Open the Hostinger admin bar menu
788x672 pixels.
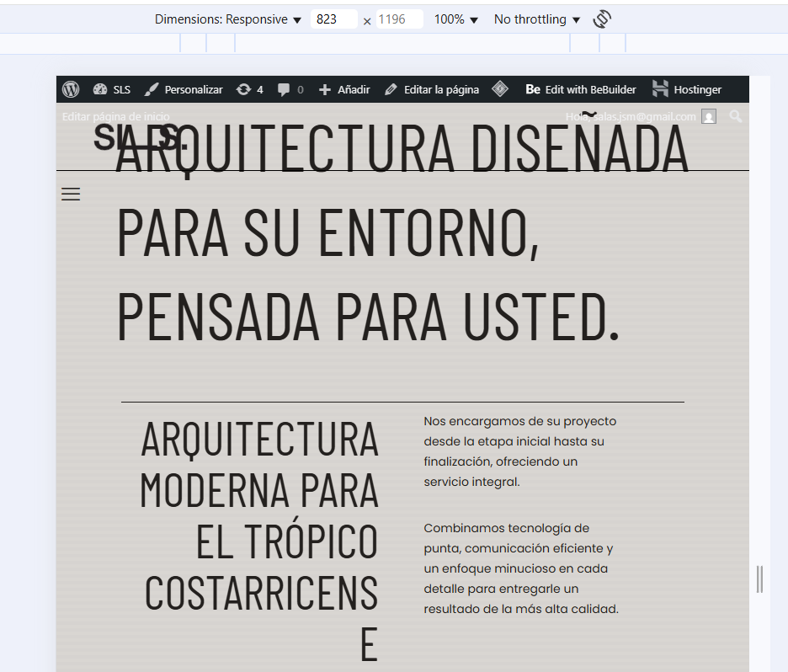[x=687, y=89]
